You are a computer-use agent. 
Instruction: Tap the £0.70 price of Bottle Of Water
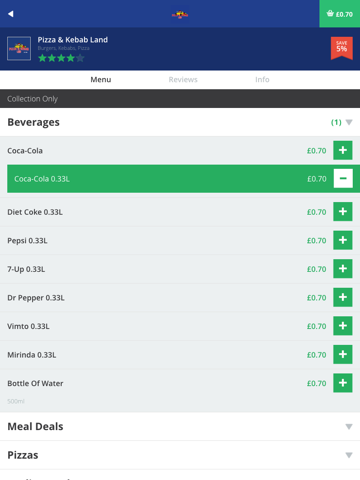[x=317, y=383]
